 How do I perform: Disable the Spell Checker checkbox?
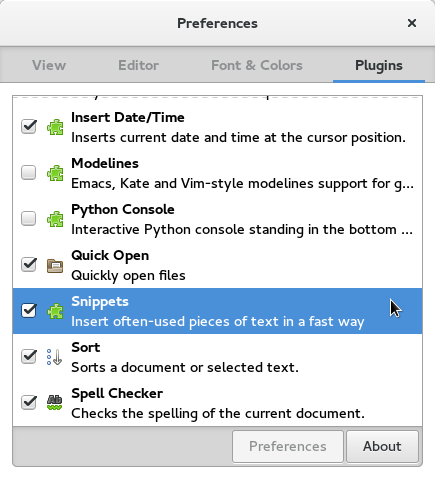pyautogui.click(x=29, y=402)
